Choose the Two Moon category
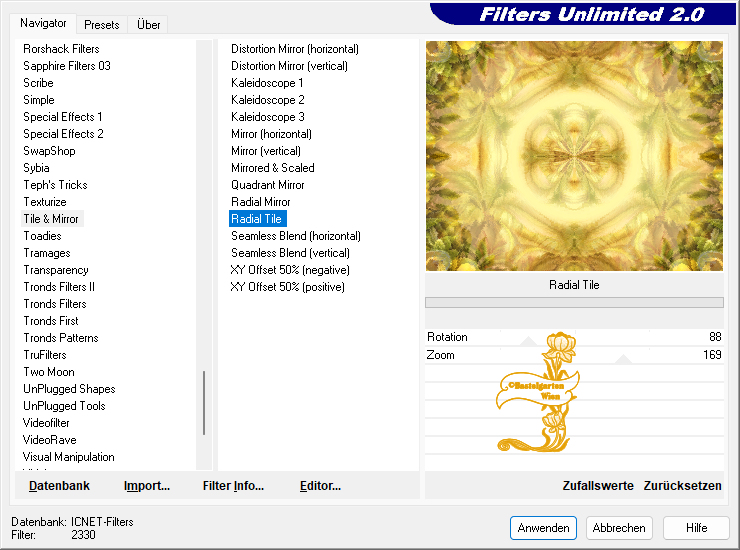Viewport: 740px width, 550px height. click(49, 372)
